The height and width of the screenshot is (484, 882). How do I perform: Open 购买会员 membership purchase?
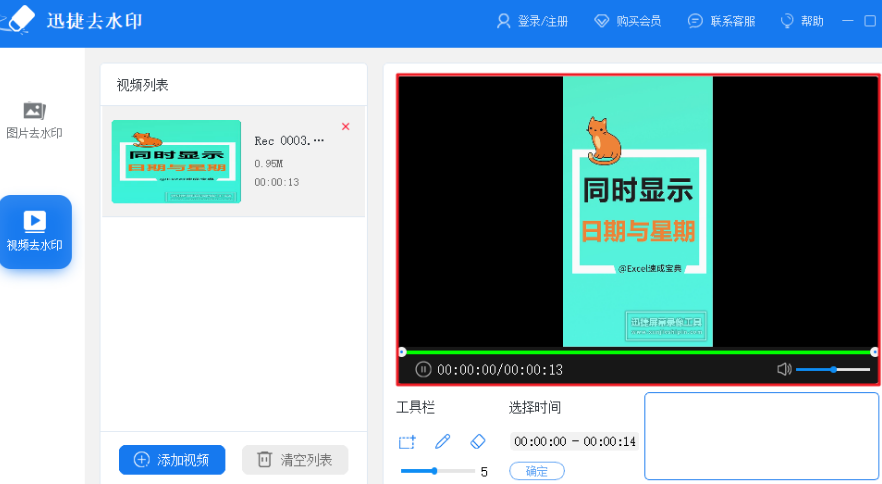coord(627,21)
